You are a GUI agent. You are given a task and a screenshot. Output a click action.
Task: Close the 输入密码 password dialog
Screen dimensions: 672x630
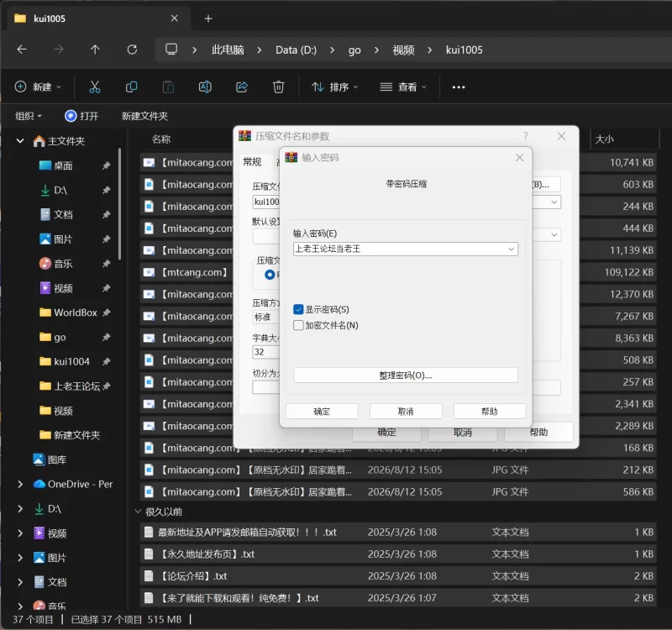pyautogui.click(x=519, y=157)
